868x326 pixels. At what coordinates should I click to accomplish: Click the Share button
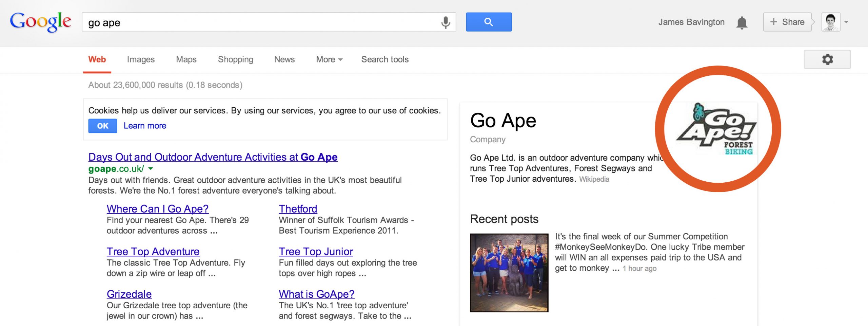point(787,22)
